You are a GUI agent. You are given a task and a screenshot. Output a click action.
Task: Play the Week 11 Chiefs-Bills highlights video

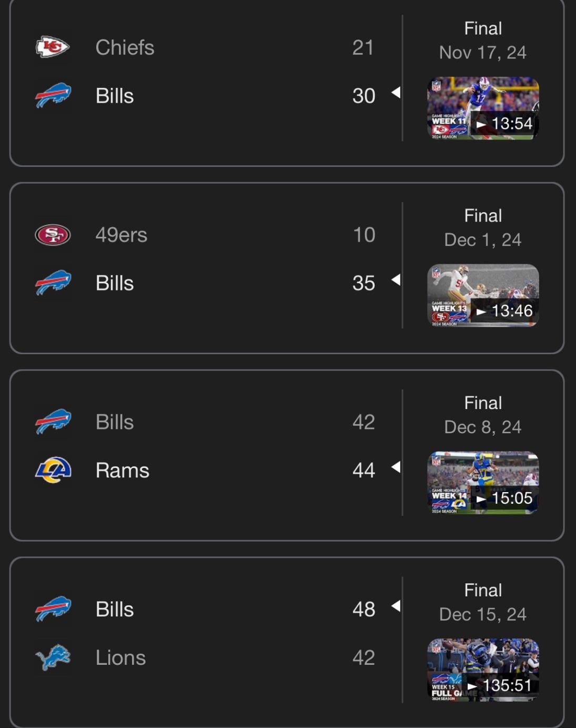point(483,108)
